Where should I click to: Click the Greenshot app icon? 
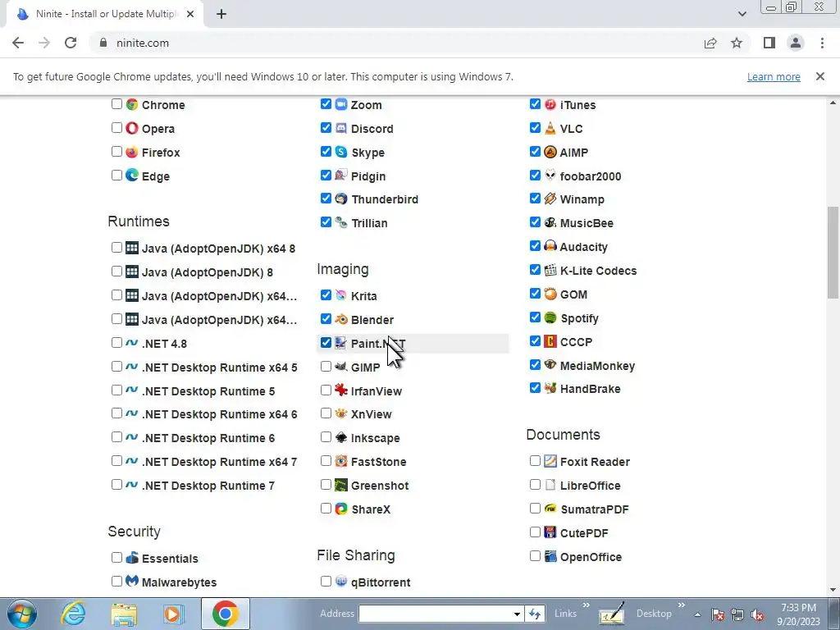point(340,485)
